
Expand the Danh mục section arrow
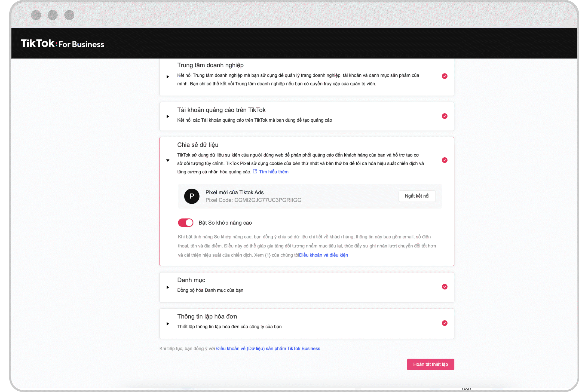168,287
